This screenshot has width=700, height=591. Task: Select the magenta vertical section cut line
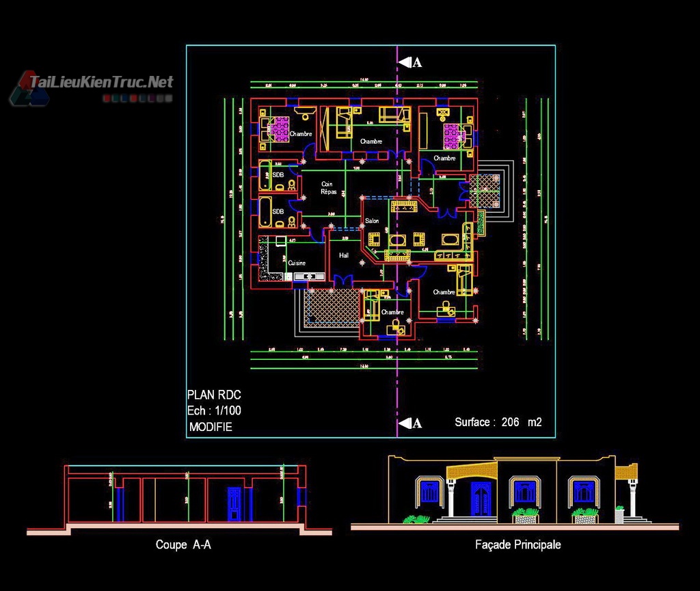pyautogui.click(x=397, y=383)
